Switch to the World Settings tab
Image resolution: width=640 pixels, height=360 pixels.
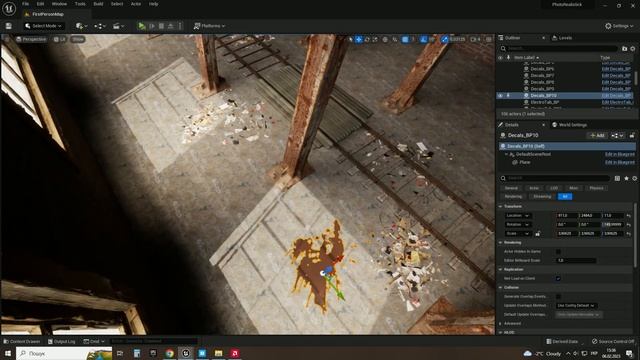(569, 125)
